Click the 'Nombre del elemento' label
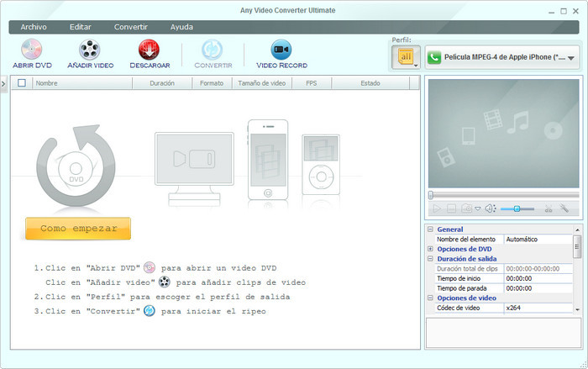 click(x=466, y=239)
